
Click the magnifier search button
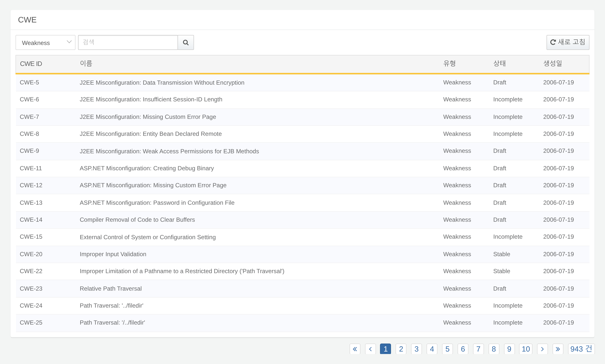pos(186,42)
